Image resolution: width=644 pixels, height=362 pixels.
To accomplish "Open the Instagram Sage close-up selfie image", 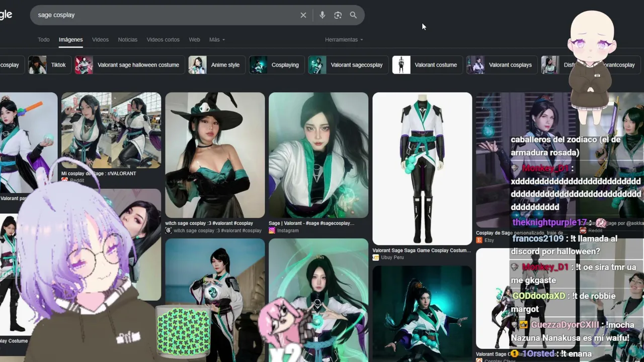I will click(318, 155).
